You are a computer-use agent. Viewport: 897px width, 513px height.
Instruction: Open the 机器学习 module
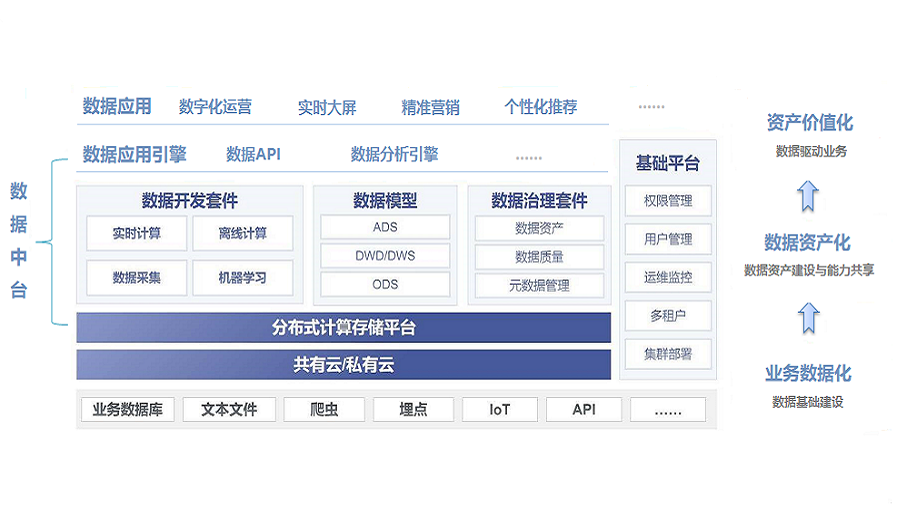[242, 278]
